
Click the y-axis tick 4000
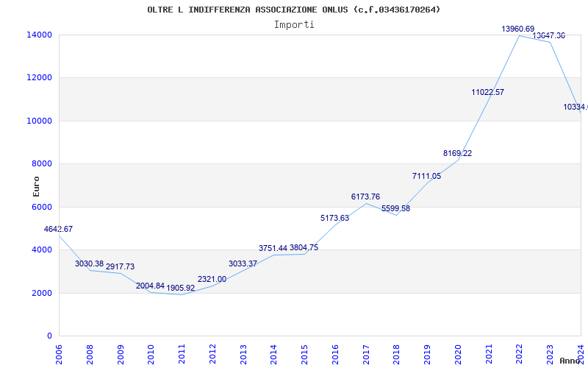pos(41,250)
